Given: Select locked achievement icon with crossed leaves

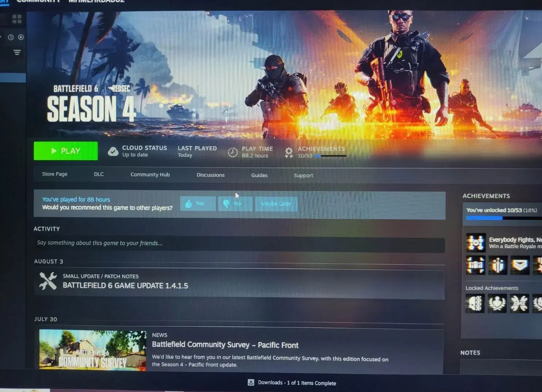Looking at the screenshot, I should [519, 303].
